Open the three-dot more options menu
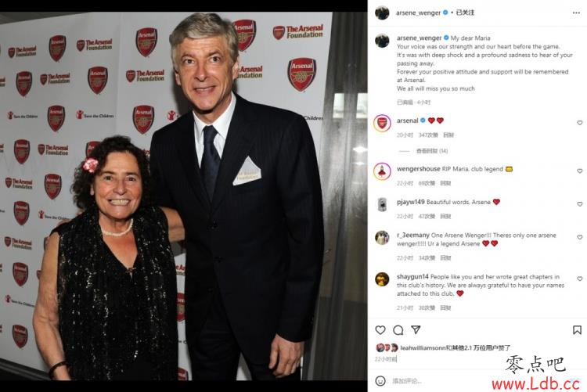 click(x=576, y=13)
